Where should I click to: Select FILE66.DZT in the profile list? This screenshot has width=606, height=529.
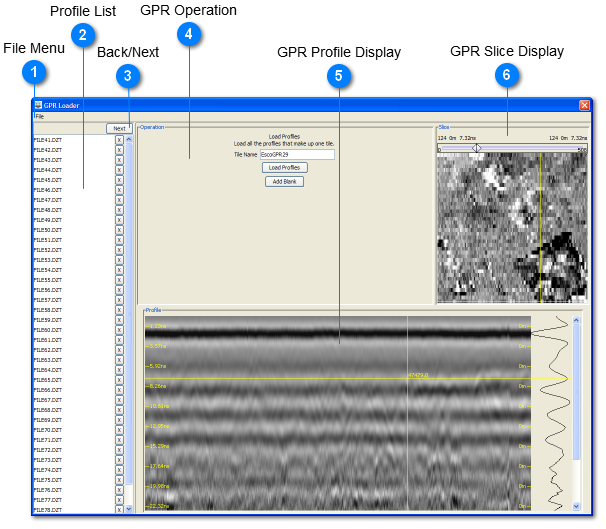[48, 390]
